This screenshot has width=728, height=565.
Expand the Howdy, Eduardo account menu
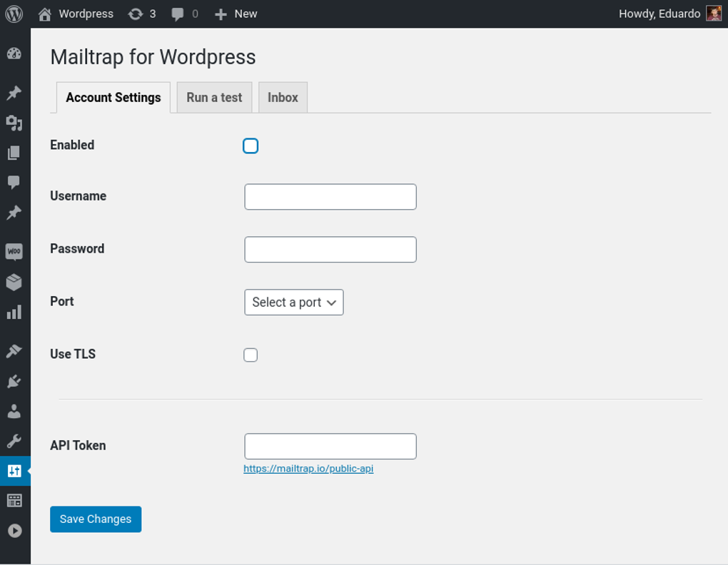tap(669, 14)
